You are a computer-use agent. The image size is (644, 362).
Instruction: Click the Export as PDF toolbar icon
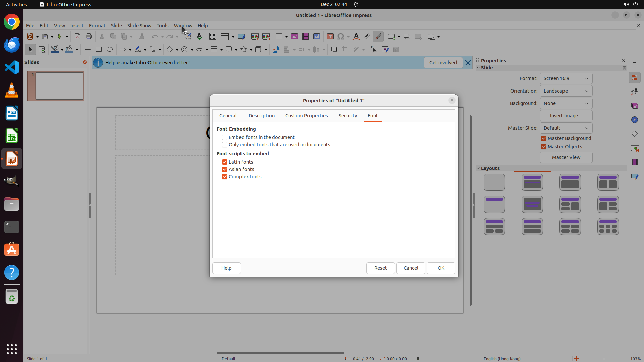click(x=77, y=37)
